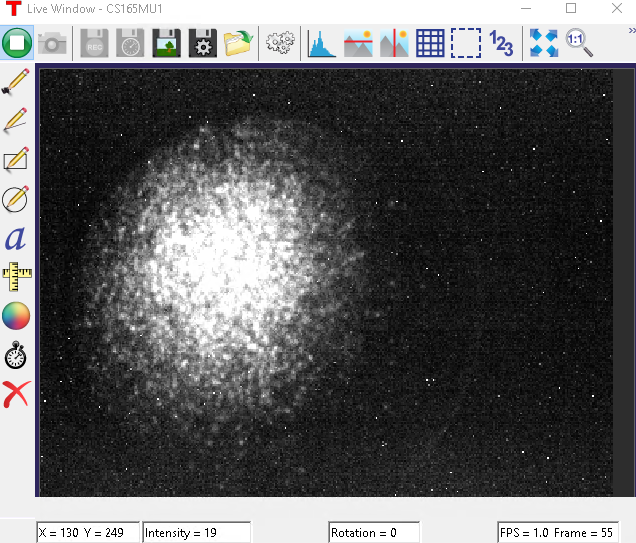This screenshot has width=636, height=543.
Task: Click the Rotation = 0 status field
Action: click(x=374, y=532)
